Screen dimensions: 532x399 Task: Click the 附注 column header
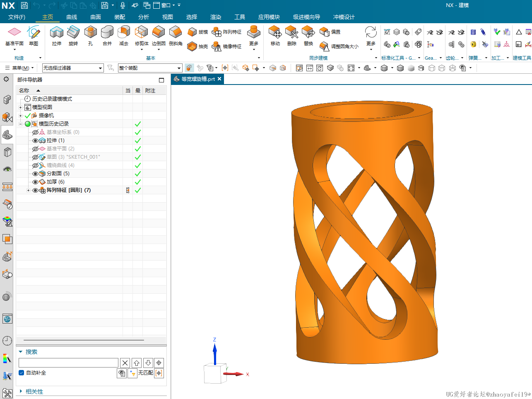[x=154, y=90]
